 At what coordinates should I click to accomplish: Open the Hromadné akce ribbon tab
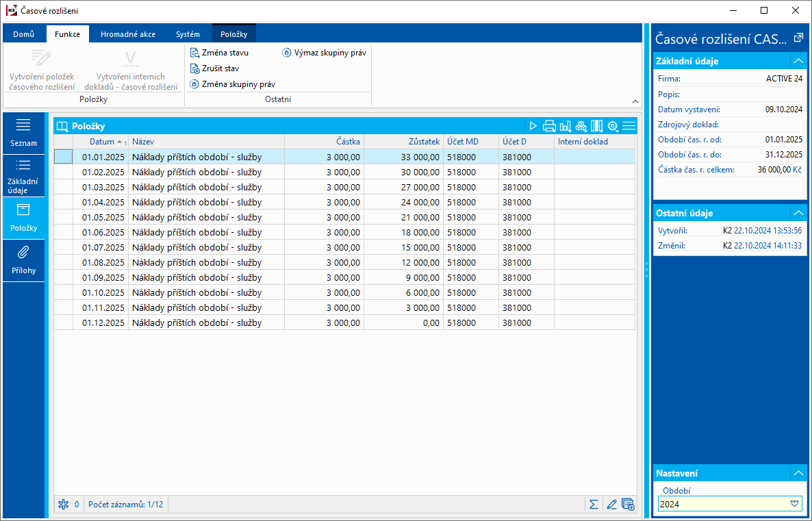(128, 34)
